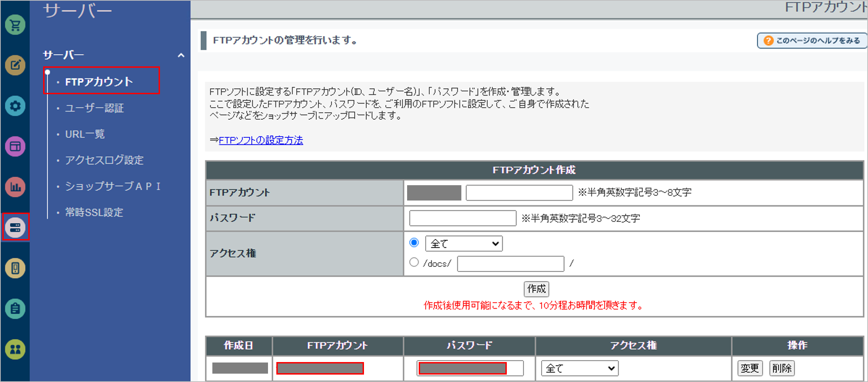
Task: Select the /docs/ directory radio button
Action: tap(414, 263)
